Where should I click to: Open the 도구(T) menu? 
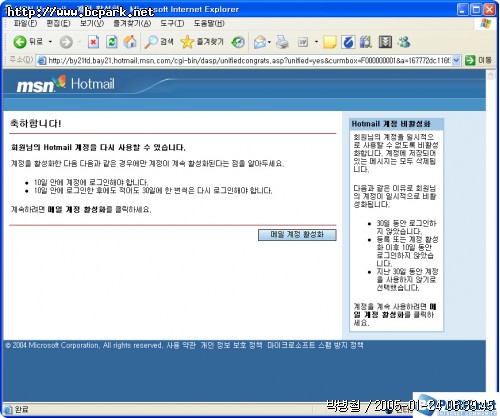coord(172,23)
